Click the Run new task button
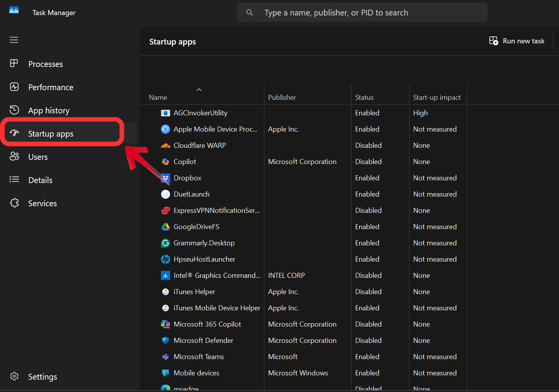The height and width of the screenshot is (392, 559). [x=516, y=41]
